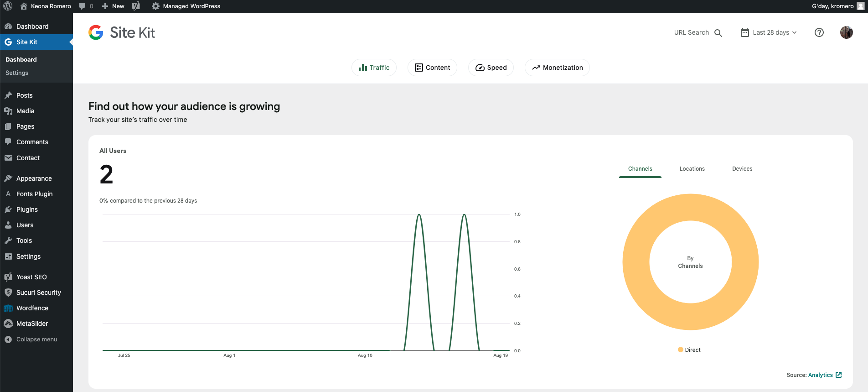Click the user avatar in Site Kit header
This screenshot has width=868, height=392.
click(847, 32)
